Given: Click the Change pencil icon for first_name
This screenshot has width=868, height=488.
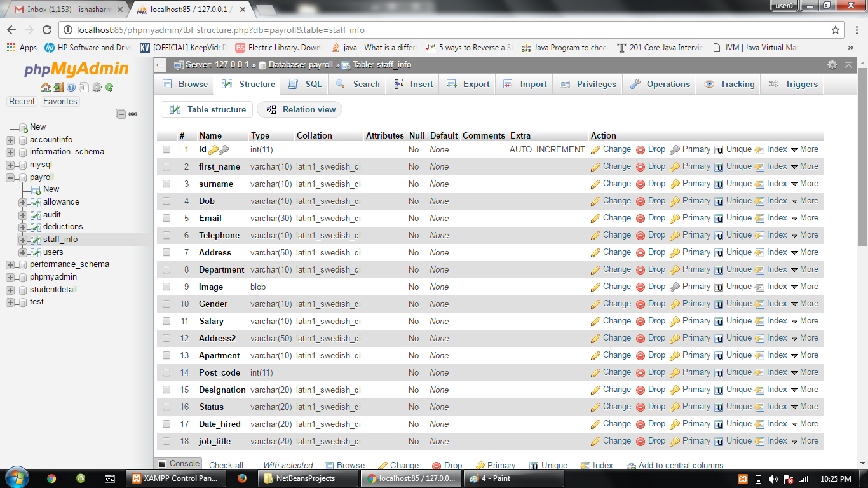Looking at the screenshot, I should point(595,166).
